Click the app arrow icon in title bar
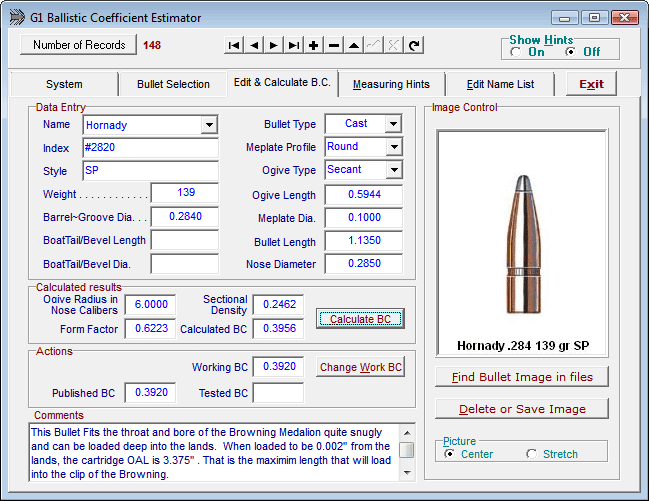The image size is (649, 501). tap(17, 17)
